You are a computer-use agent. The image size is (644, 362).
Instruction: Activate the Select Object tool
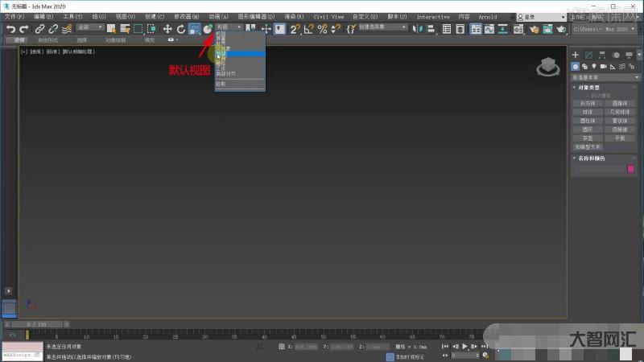pyautogui.click(x=111, y=29)
